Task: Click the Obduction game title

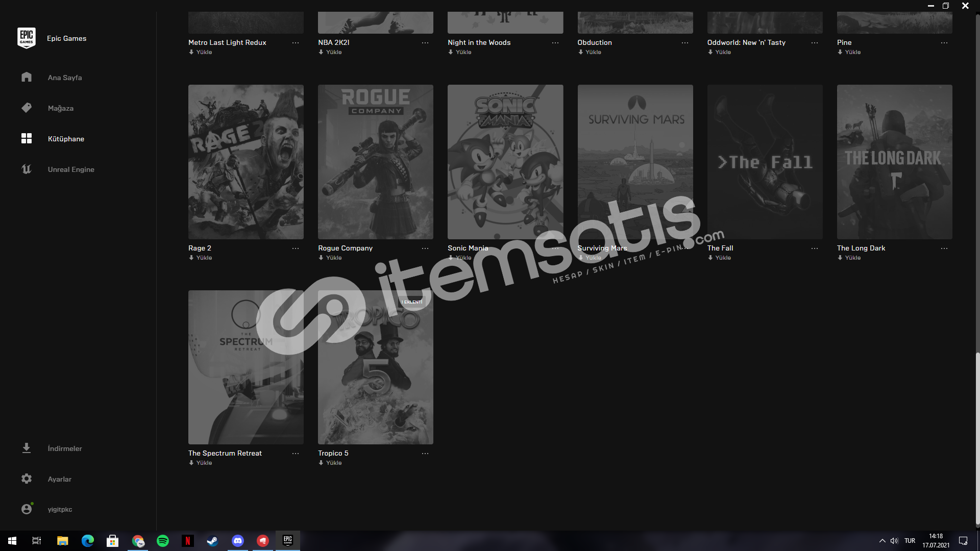Action: pos(595,42)
